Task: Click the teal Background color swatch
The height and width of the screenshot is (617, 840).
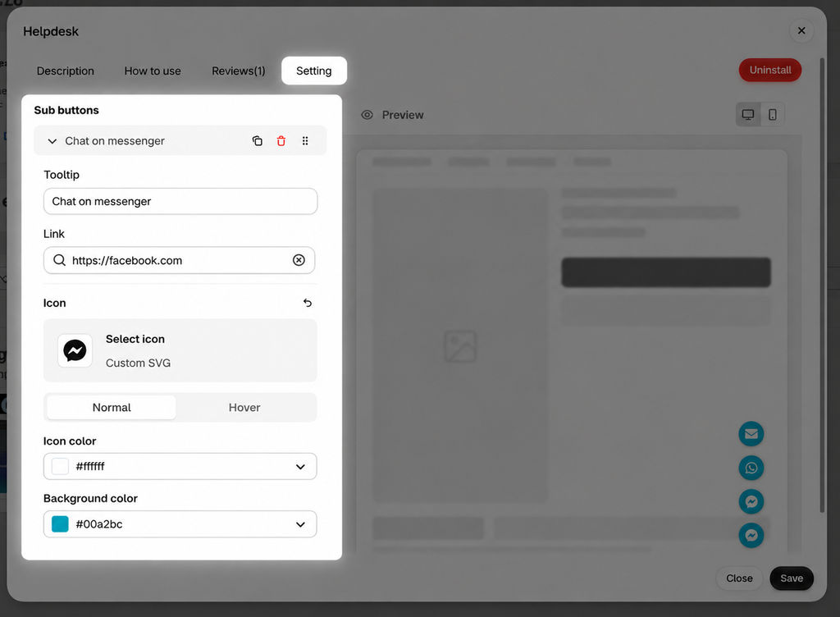Action: pyautogui.click(x=60, y=523)
